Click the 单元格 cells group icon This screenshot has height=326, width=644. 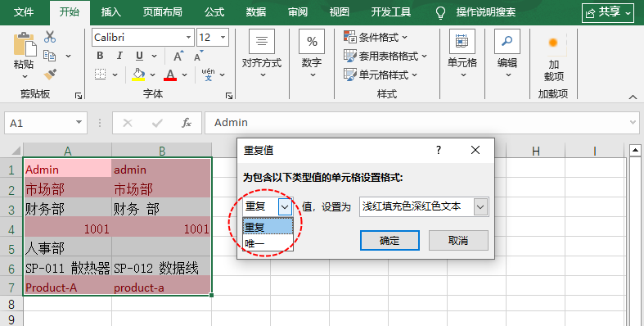462,42
